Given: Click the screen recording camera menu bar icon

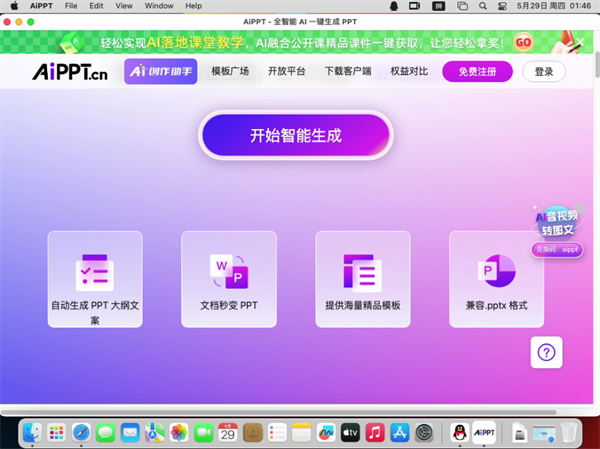Looking at the screenshot, I should [414, 6].
